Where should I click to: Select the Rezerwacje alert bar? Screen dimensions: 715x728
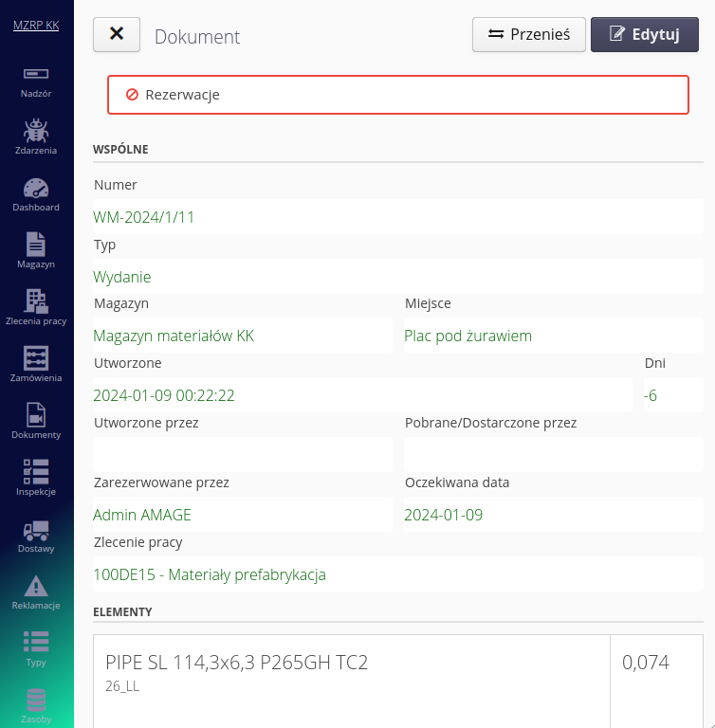(x=397, y=95)
